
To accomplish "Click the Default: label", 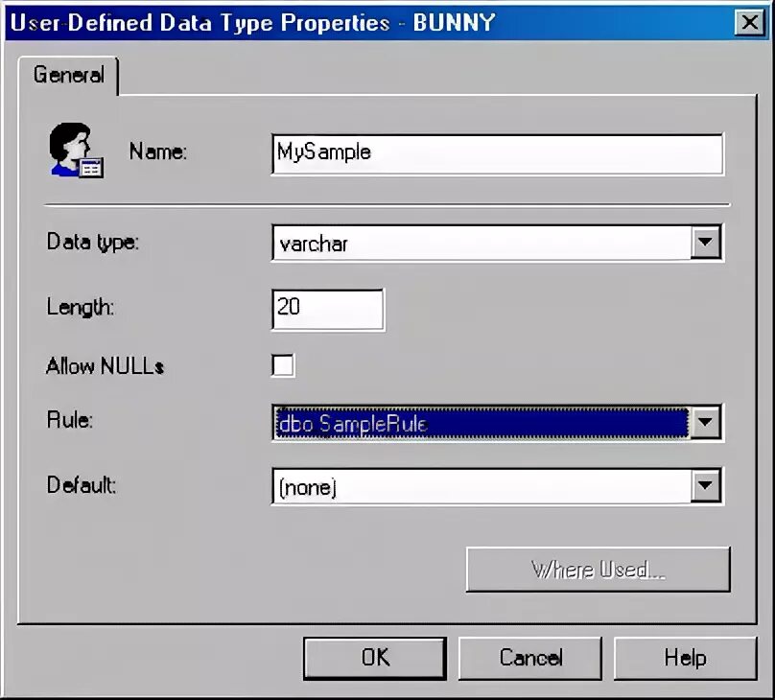I will click(x=82, y=484).
